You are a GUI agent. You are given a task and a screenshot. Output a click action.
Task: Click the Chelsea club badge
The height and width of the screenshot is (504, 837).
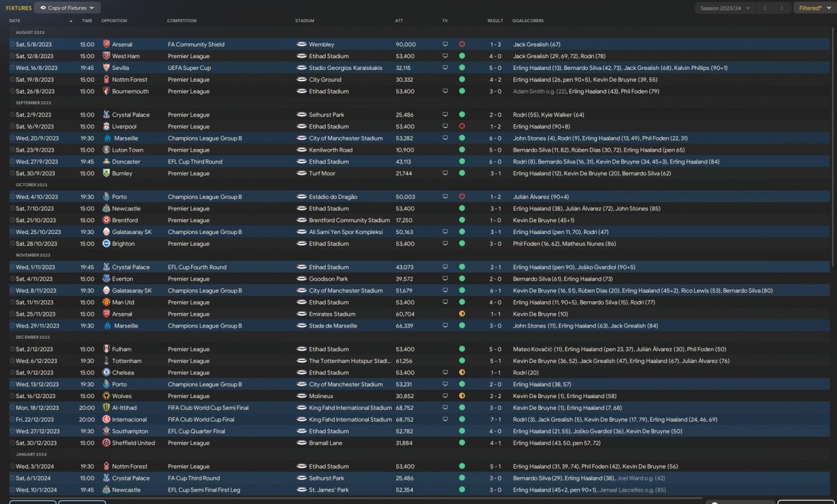coord(107,373)
